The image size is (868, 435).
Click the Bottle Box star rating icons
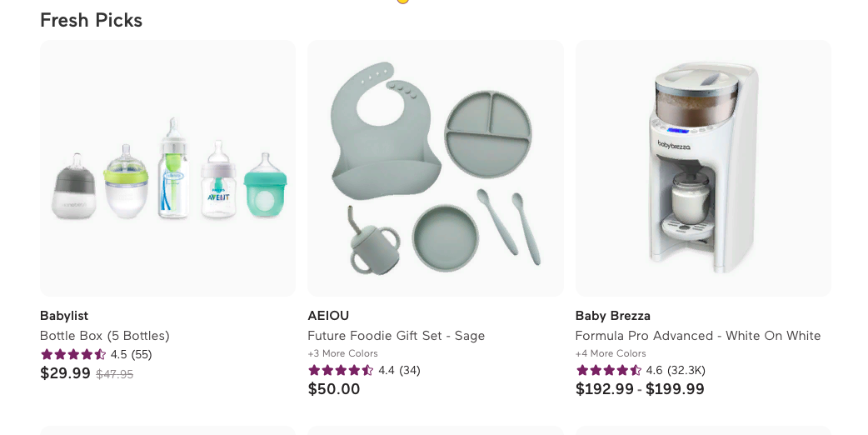coord(73,354)
